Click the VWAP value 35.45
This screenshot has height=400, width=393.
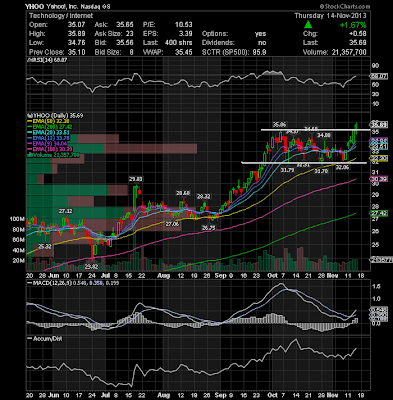[x=184, y=52]
